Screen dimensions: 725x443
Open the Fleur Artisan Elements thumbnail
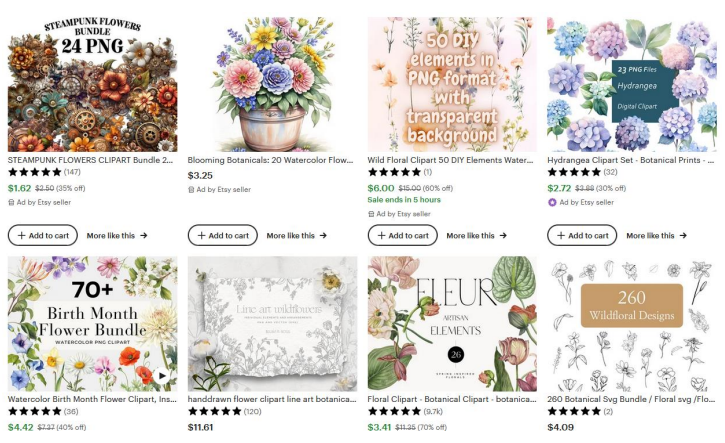pos(452,324)
